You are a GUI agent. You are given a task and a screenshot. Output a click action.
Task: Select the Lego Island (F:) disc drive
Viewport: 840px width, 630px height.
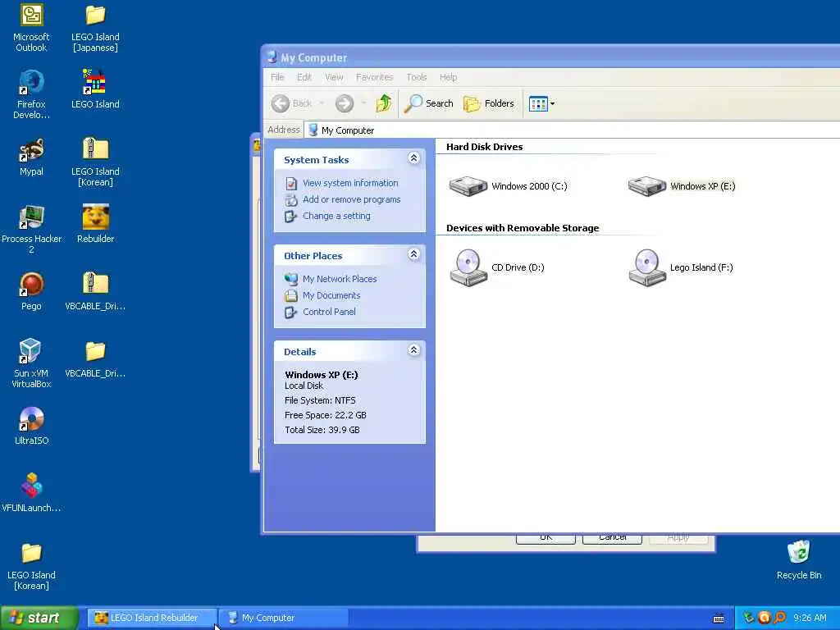[x=680, y=267]
